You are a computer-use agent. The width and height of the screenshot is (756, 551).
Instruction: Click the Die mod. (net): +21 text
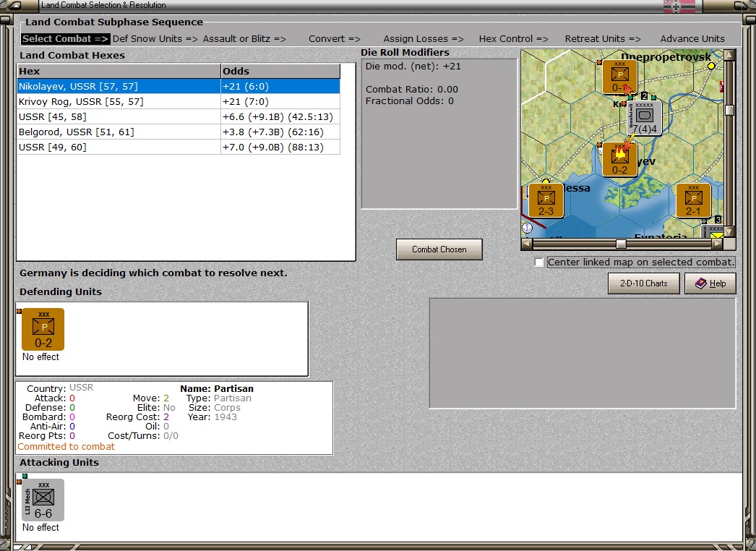point(413,67)
